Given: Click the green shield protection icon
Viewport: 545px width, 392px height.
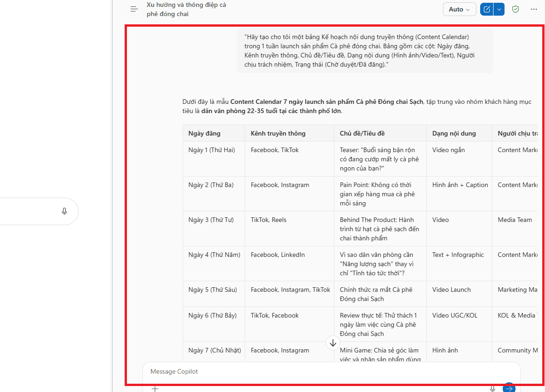Looking at the screenshot, I should click(x=516, y=9).
